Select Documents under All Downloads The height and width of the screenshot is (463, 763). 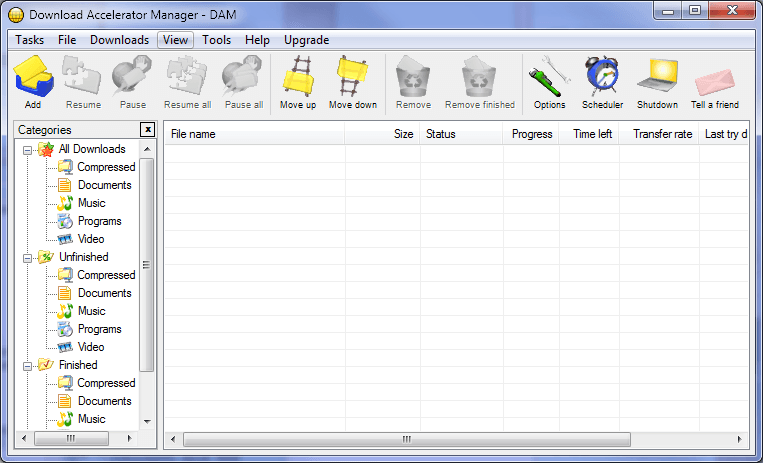105,185
